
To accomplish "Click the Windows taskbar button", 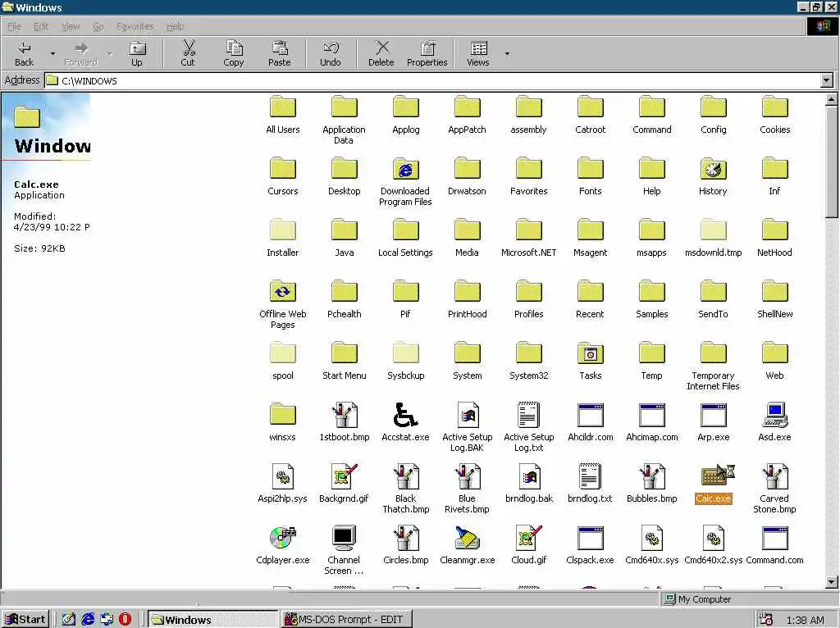I will point(212,620).
